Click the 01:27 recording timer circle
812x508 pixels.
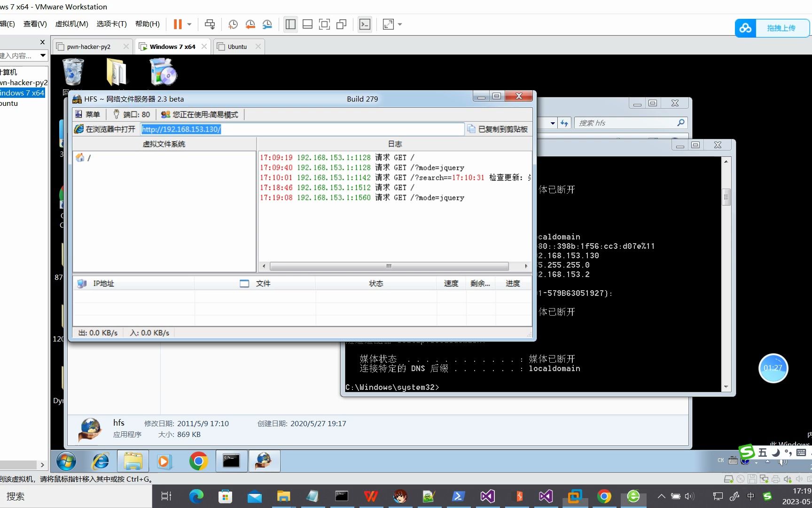coord(773,368)
